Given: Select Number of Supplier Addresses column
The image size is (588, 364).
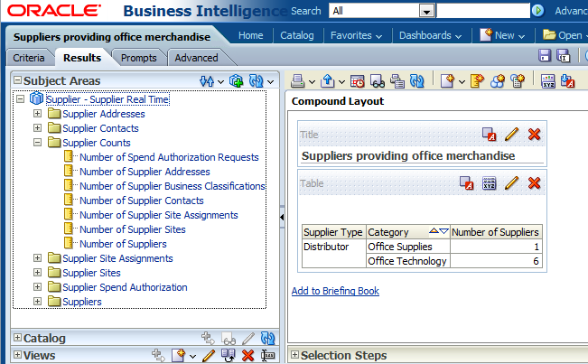Looking at the screenshot, I should point(145,172).
